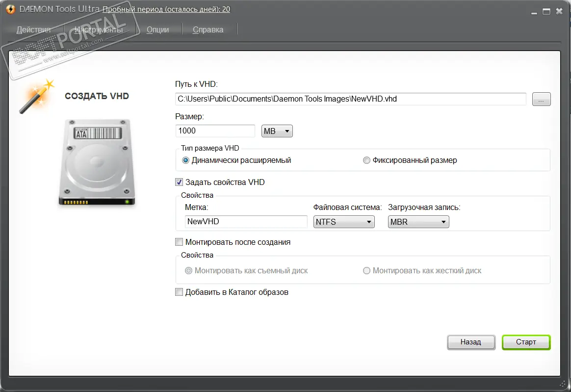Uncheck the Задать свойства VHD checkbox
The height and width of the screenshot is (392, 571).
(179, 182)
